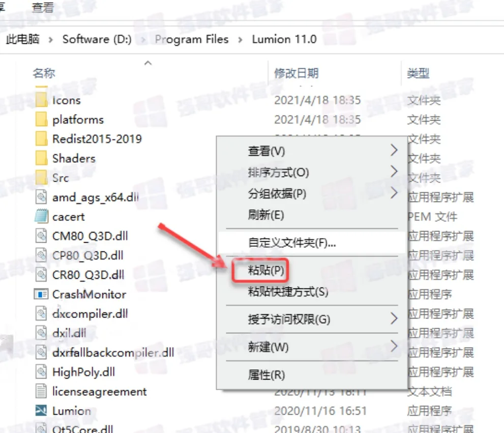Go to Program Files in address bar
Viewport: 504px width, 433px height.
point(192,39)
